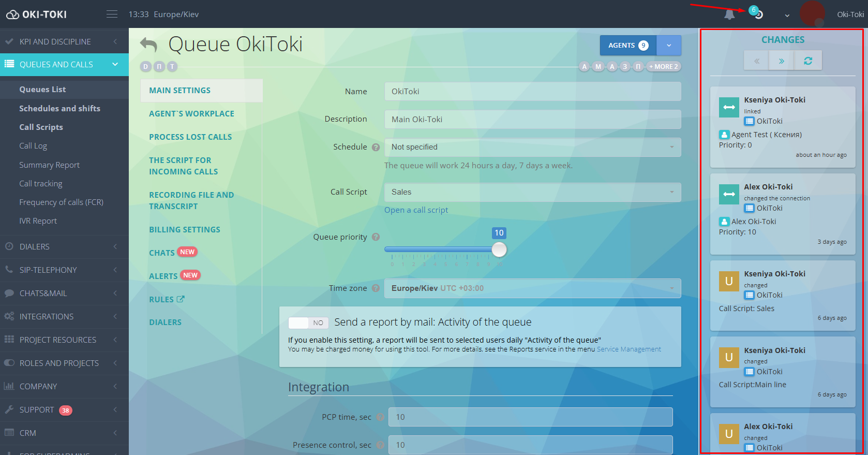This screenshot has width=868, height=455.
Task: Click the D filter badge
Action: click(x=146, y=66)
